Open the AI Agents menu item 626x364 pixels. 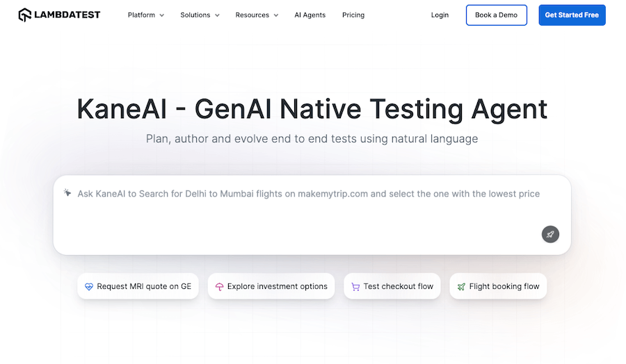click(310, 15)
